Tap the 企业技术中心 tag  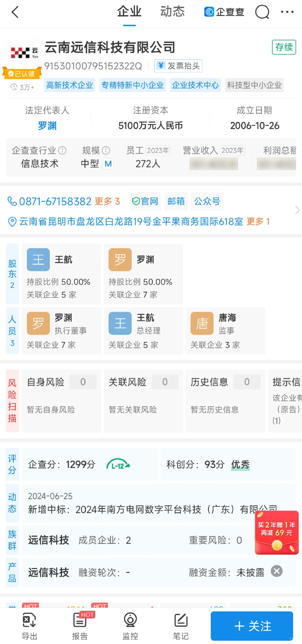(x=195, y=85)
